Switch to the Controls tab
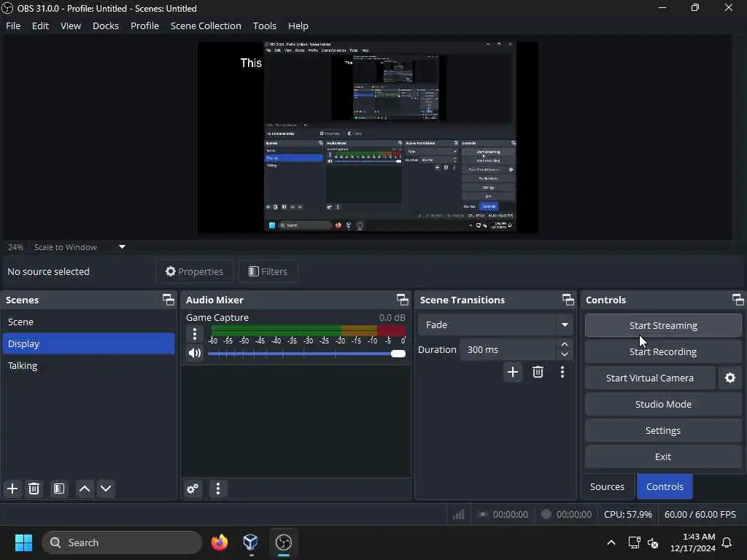Screen dimensions: 747x560 point(665,486)
